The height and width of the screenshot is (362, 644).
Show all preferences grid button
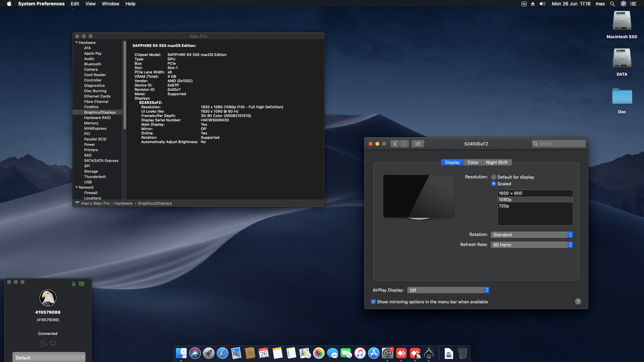click(418, 144)
